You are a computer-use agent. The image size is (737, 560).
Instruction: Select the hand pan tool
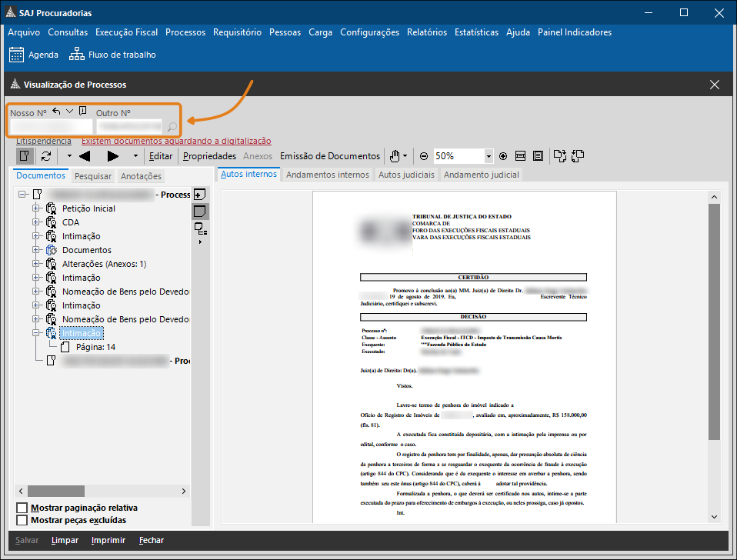pyautogui.click(x=395, y=156)
